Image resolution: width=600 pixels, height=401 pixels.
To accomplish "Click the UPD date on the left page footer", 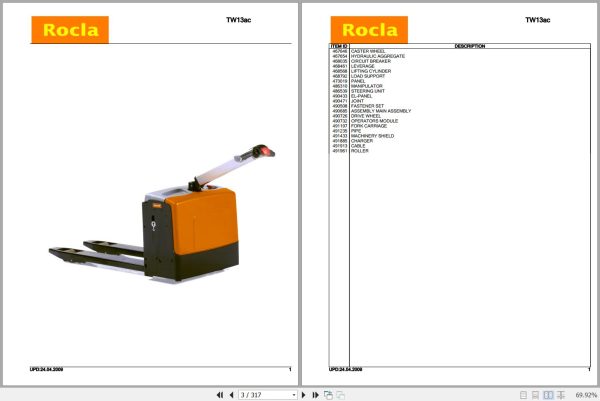I will (46, 369).
